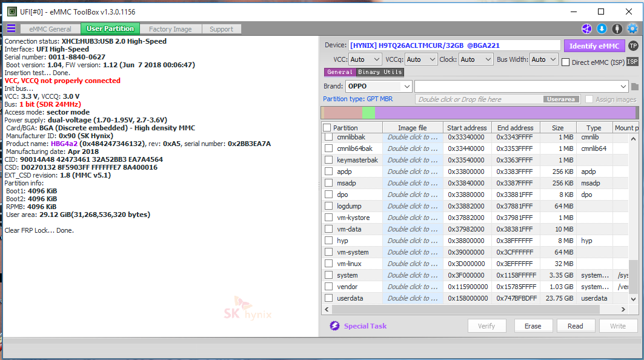Select the msadp partition row name
This screenshot has width=644, height=360.
pos(346,183)
